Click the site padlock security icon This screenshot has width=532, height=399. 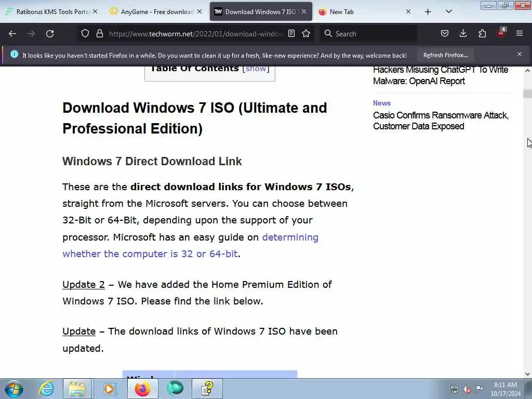pos(99,33)
